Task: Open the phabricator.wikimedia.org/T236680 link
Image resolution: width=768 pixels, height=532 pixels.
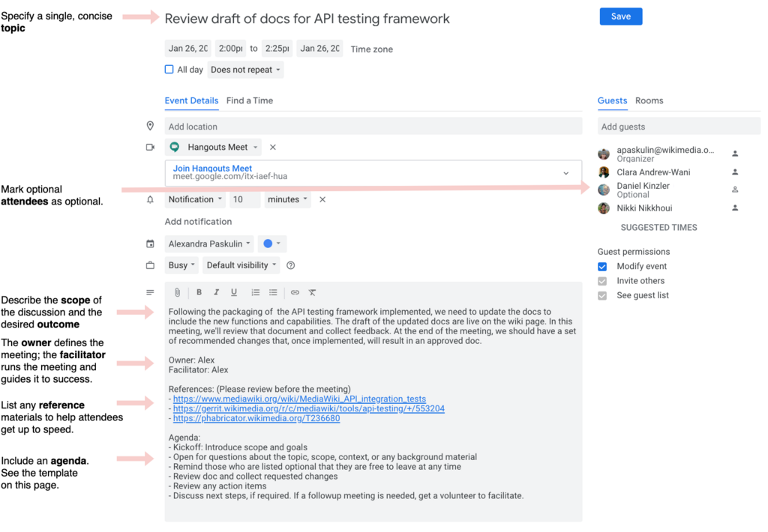Action: click(x=256, y=418)
